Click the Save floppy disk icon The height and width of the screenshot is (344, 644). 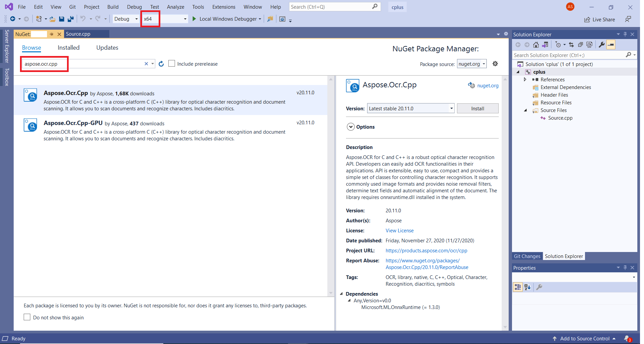62,19
